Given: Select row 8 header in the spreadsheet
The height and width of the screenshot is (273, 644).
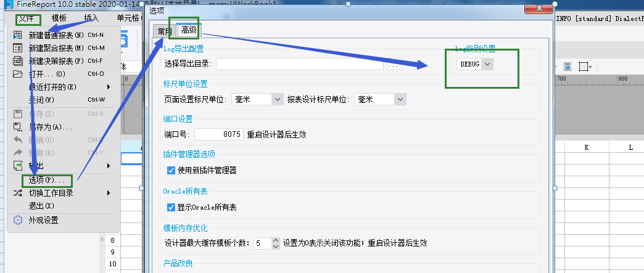Looking at the screenshot, I should coord(112,240).
